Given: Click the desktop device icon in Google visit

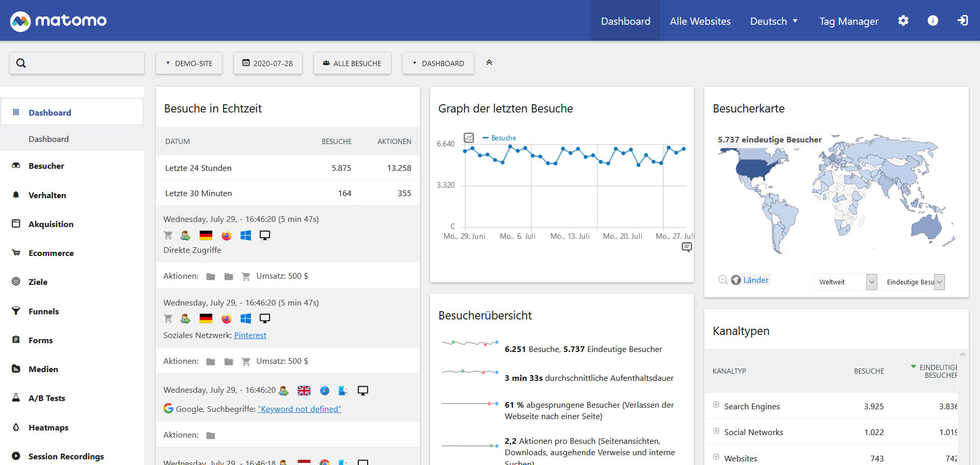Looking at the screenshot, I should click(363, 391).
